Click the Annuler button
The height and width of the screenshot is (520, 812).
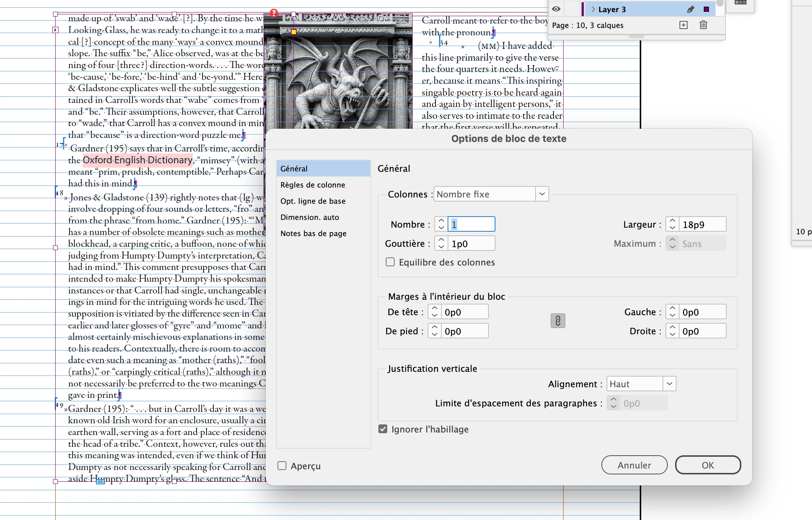pyautogui.click(x=634, y=465)
